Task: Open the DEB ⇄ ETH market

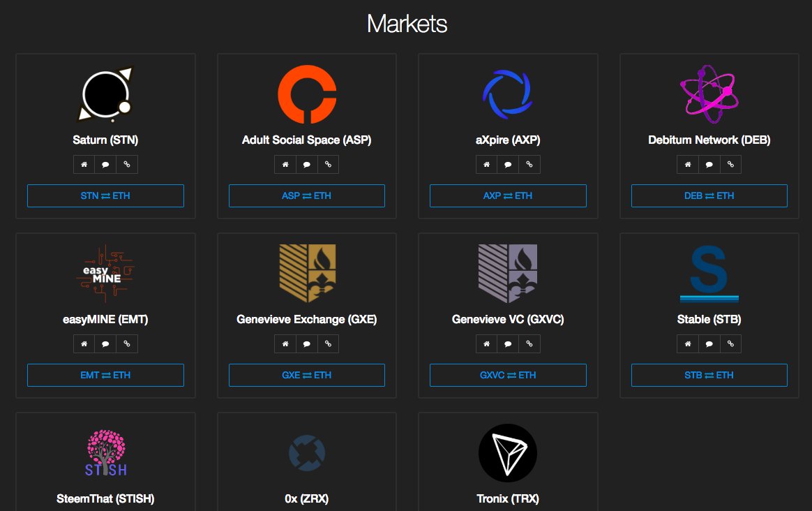Action: click(709, 196)
